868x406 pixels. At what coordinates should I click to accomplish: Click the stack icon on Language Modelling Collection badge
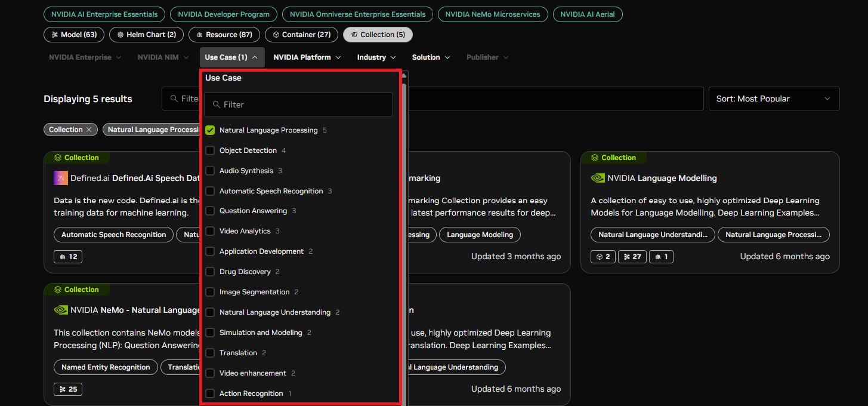tap(595, 158)
